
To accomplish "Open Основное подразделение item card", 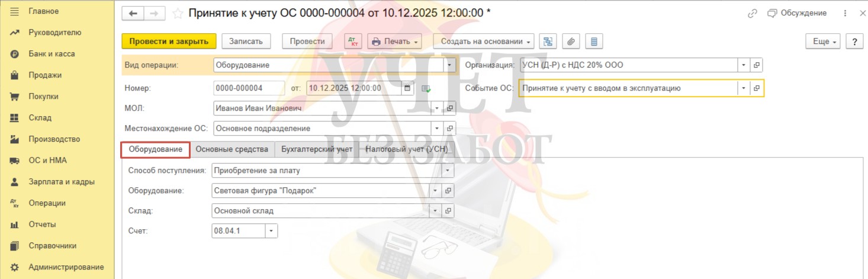I will click(450, 128).
